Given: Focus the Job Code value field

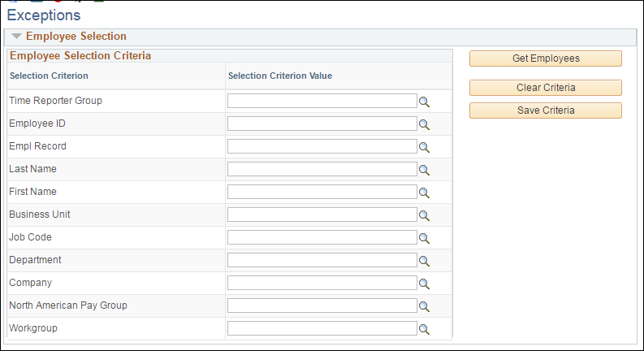Looking at the screenshot, I should click(x=322, y=237).
